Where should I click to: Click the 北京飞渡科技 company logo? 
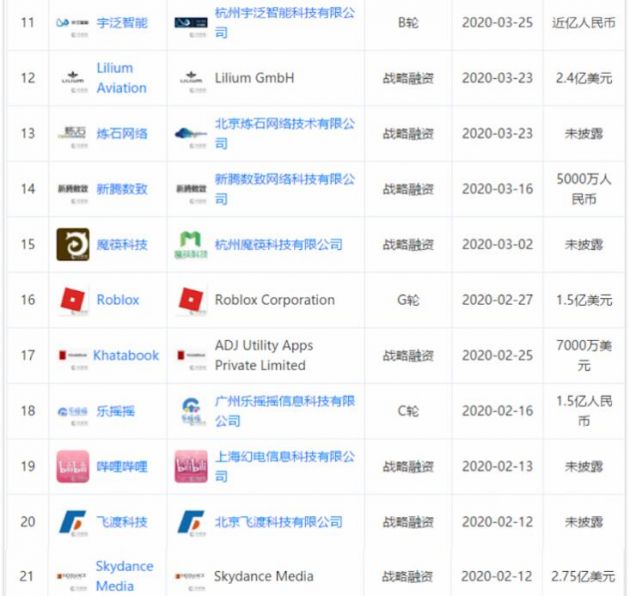(191, 523)
